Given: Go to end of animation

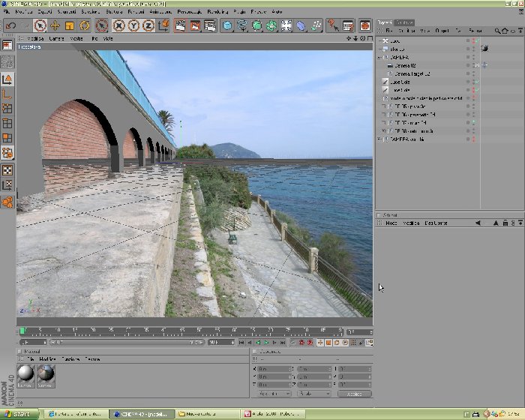Looking at the screenshot, I should pyautogui.click(x=283, y=343).
